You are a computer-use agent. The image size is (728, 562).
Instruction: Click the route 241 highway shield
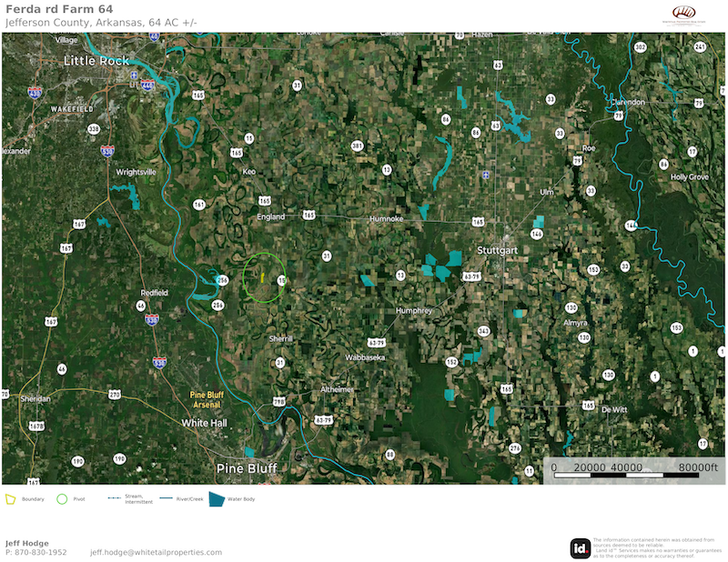700,46
